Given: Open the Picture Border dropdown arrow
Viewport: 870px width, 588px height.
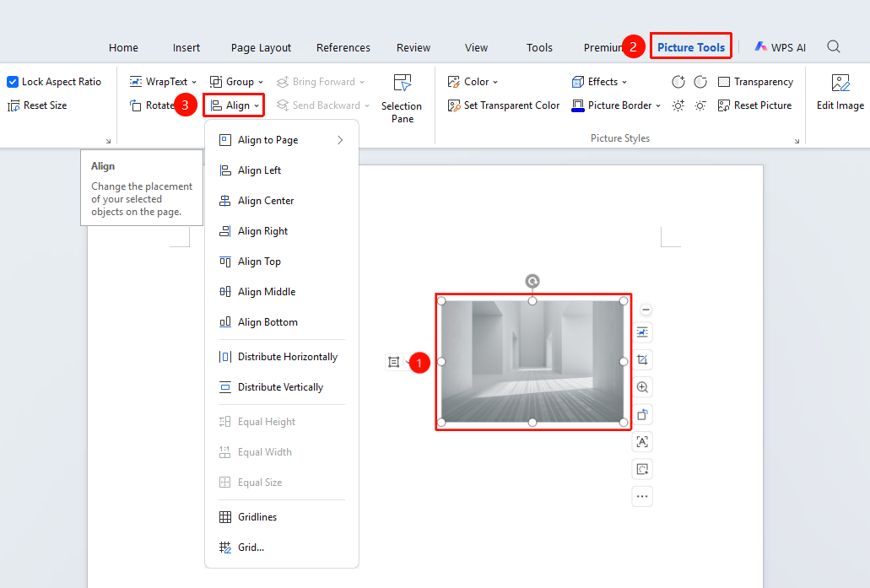Looking at the screenshot, I should (658, 105).
